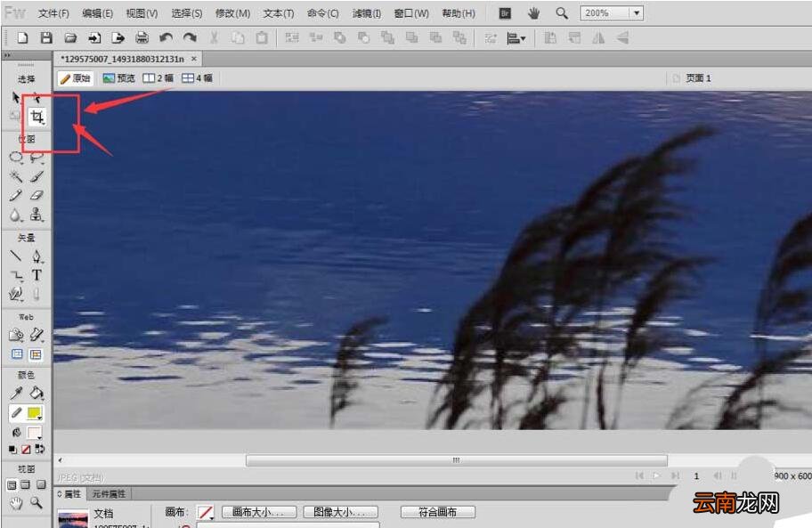Viewport: 812px width, 528px height.
Task: Undo the last action
Action: coord(166,37)
